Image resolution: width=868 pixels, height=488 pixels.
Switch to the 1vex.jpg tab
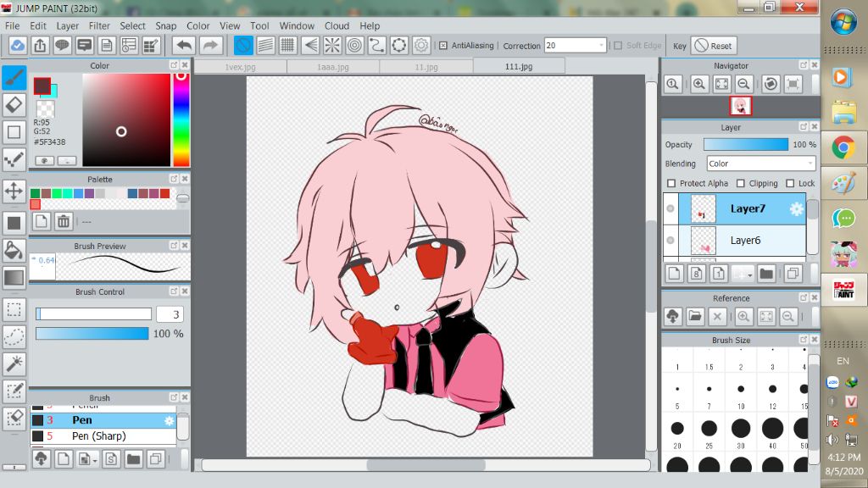pos(240,66)
